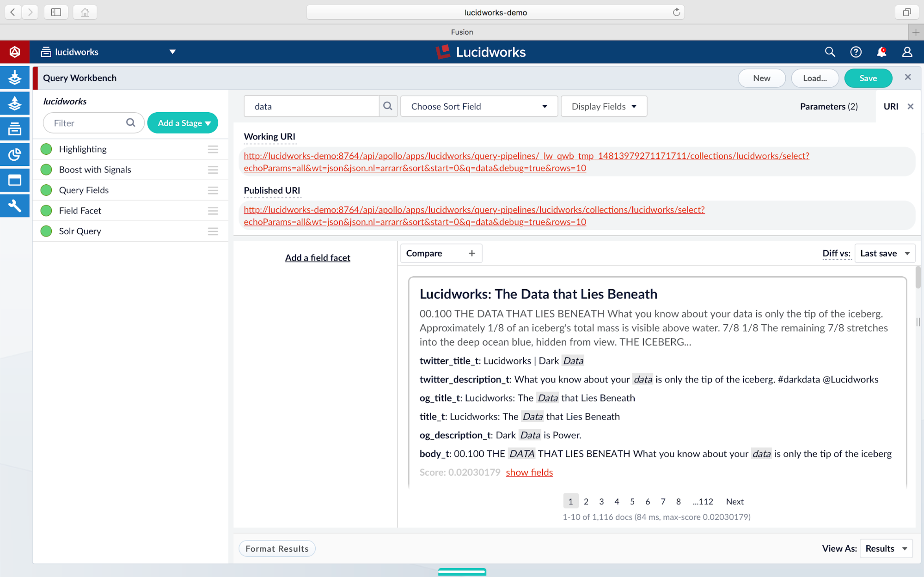Grab the Highlighting stage reorder handle
Viewport: 924px width, 577px height.
[213, 149]
